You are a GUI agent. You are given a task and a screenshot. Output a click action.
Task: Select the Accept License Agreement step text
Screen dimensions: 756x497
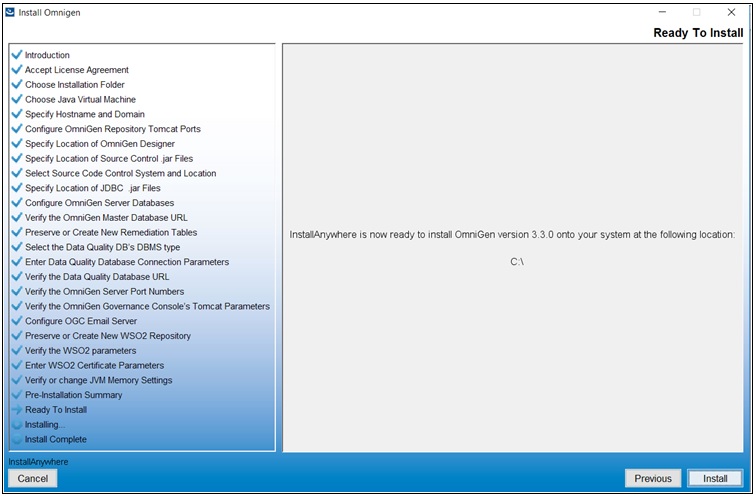[77, 70]
